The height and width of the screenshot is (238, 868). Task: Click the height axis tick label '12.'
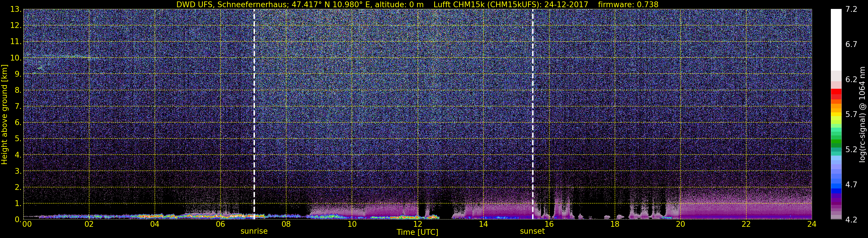click(16, 26)
